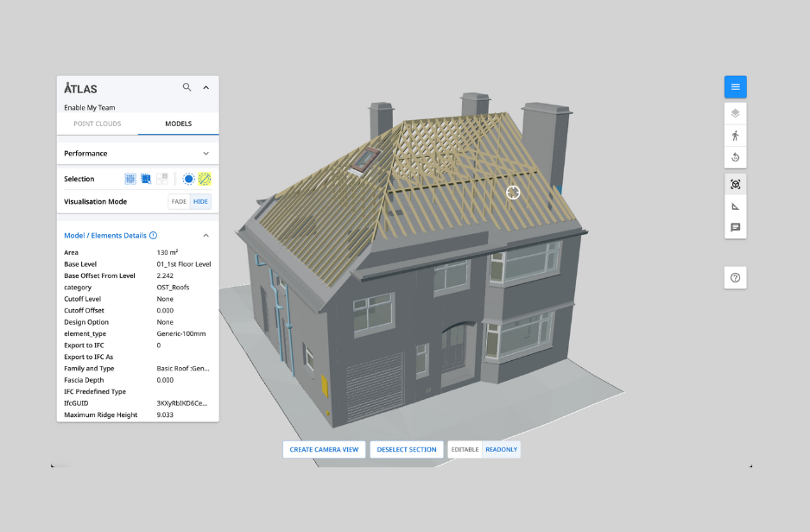Activate the walking person navigation mode
810x532 pixels.
[x=735, y=136]
